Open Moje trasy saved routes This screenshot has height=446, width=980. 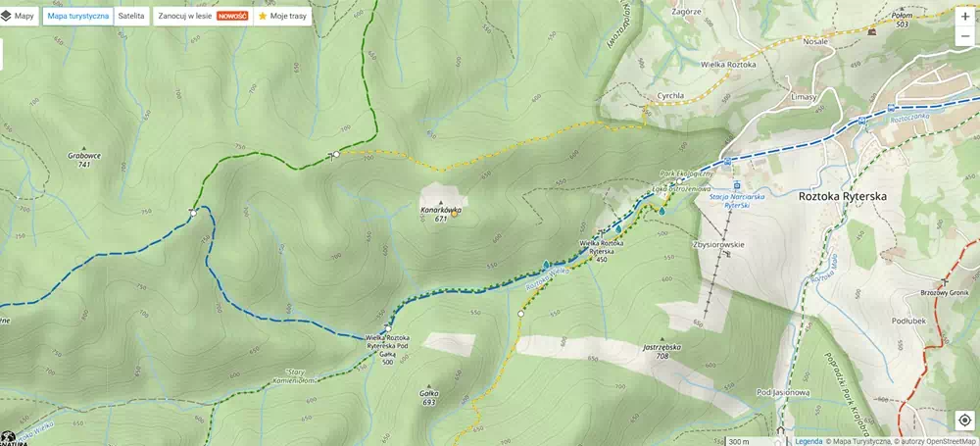click(x=282, y=17)
